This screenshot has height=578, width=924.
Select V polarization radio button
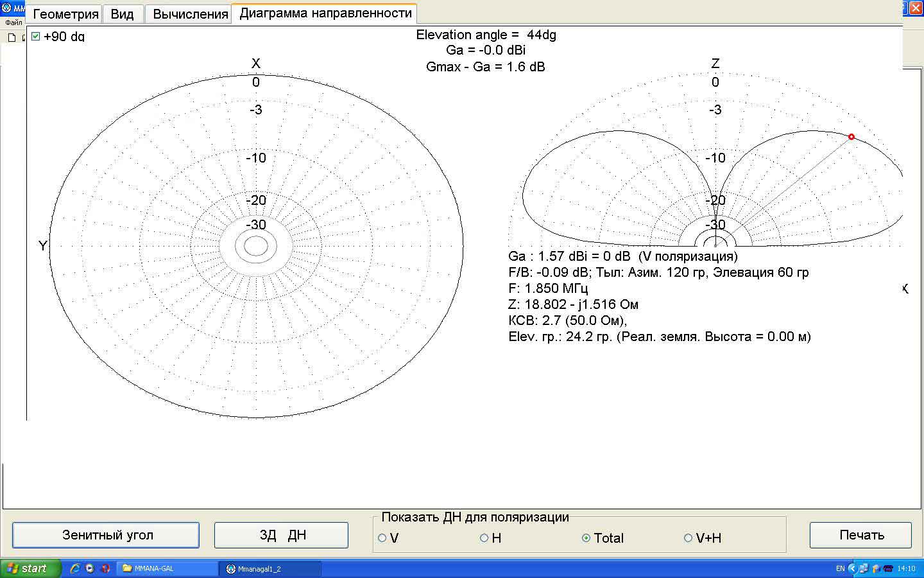point(382,538)
